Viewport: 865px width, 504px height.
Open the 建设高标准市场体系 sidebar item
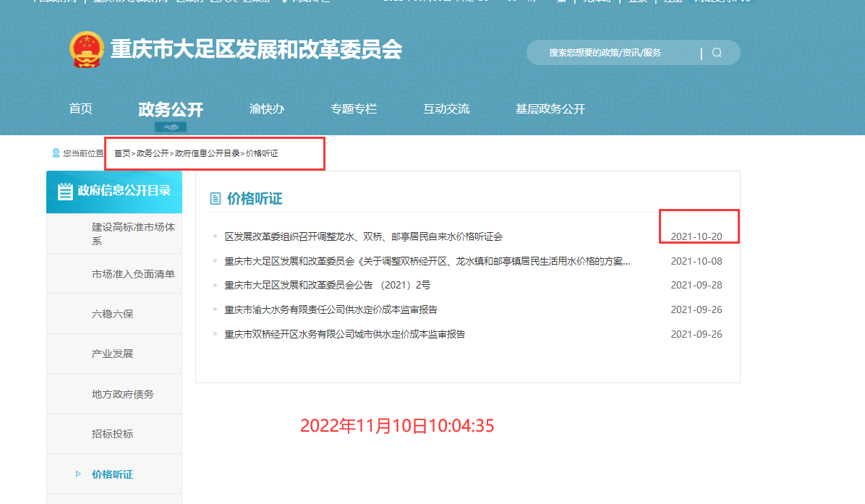pos(114,234)
